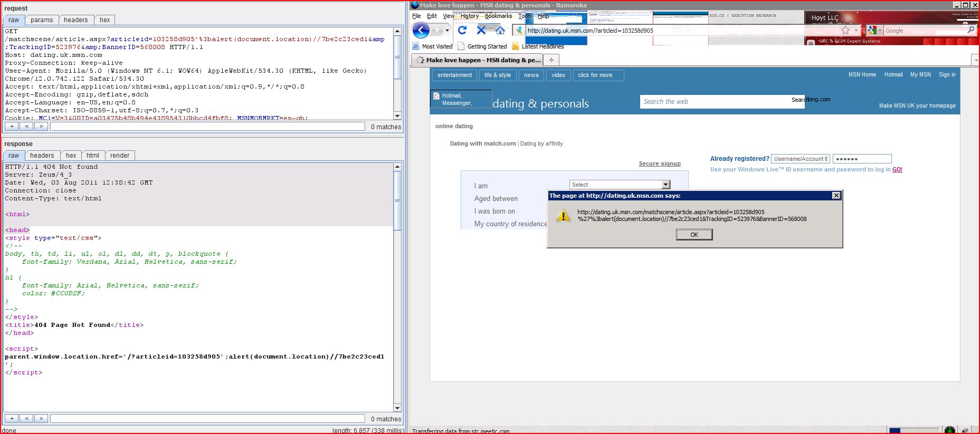
Task: Select the MSN dating & personals tab
Action: click(x=478, y=60)
